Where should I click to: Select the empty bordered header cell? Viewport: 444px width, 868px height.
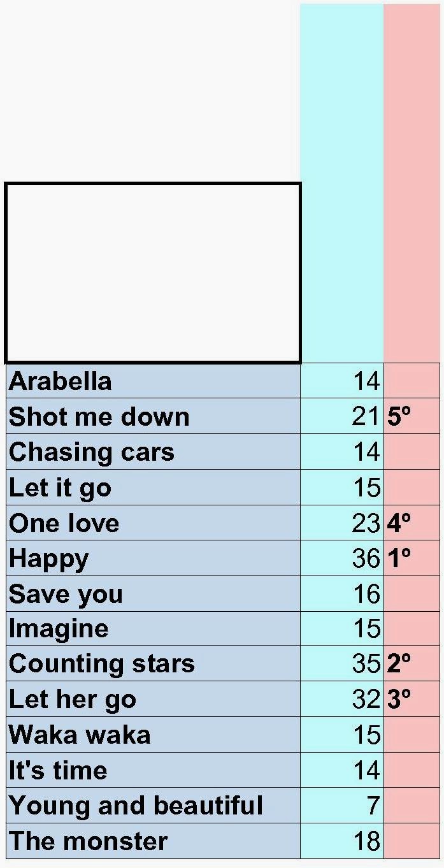click(153, 273)
